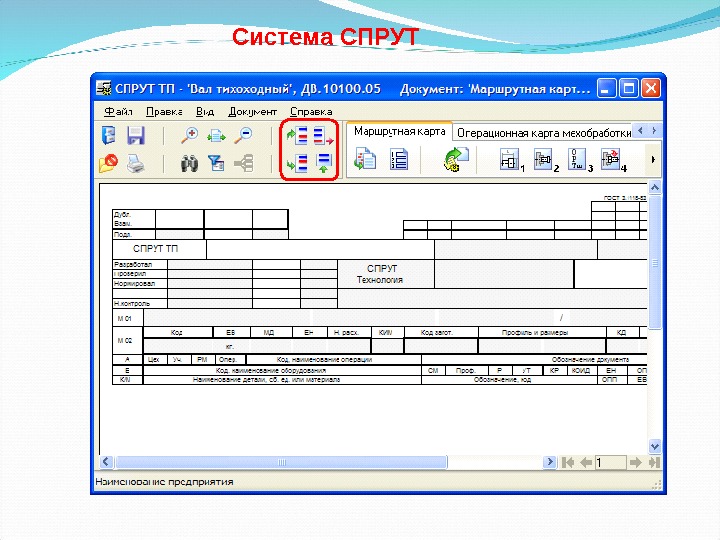This screenshot has height=540, width=720.
Task: Click the horizontal scrollbar left arrow
Action: pos(106,462)
